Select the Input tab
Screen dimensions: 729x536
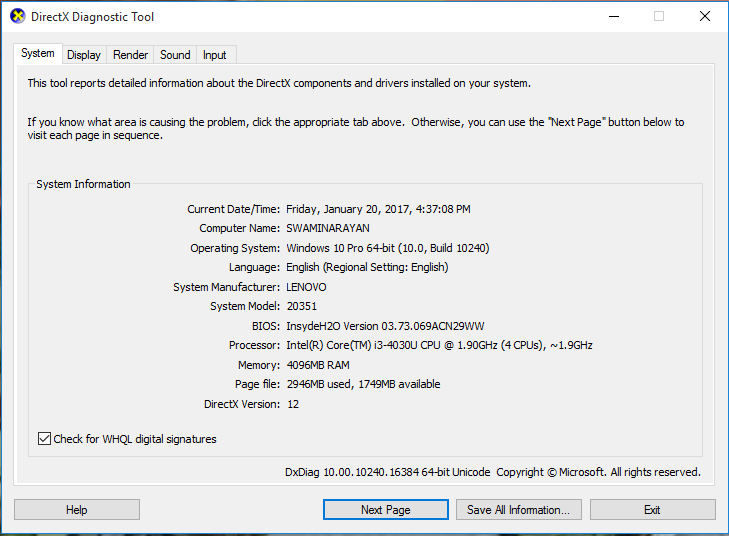(x=214, y=55)
